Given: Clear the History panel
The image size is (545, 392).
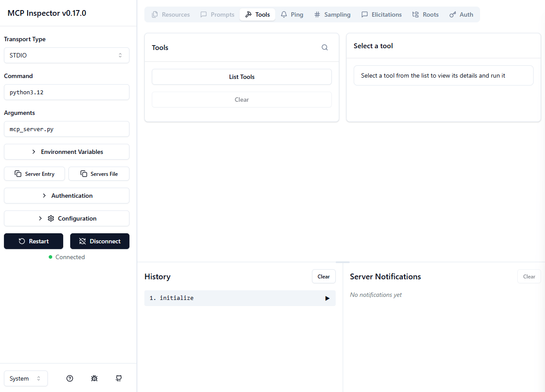Looking at the screenshot, I should (x=324, y=277).
